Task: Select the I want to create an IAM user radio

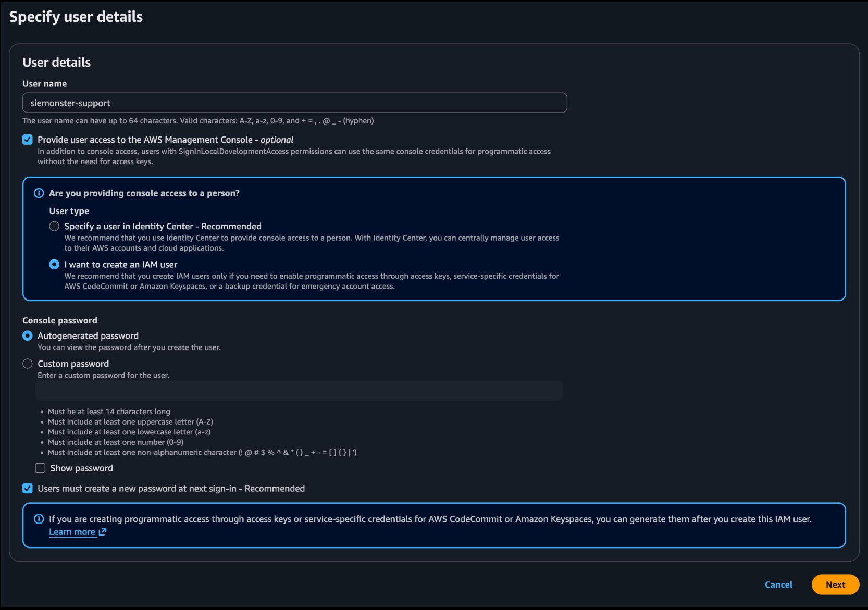Action: (54, 265)
